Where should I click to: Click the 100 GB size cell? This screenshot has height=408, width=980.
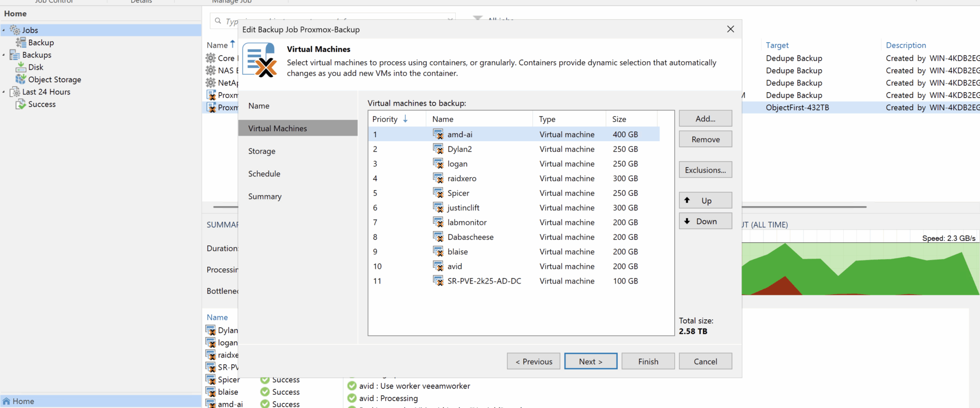point(625,281)
